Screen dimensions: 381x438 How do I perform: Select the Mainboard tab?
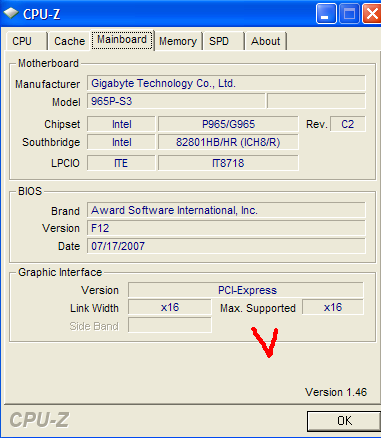coord(122,40)
